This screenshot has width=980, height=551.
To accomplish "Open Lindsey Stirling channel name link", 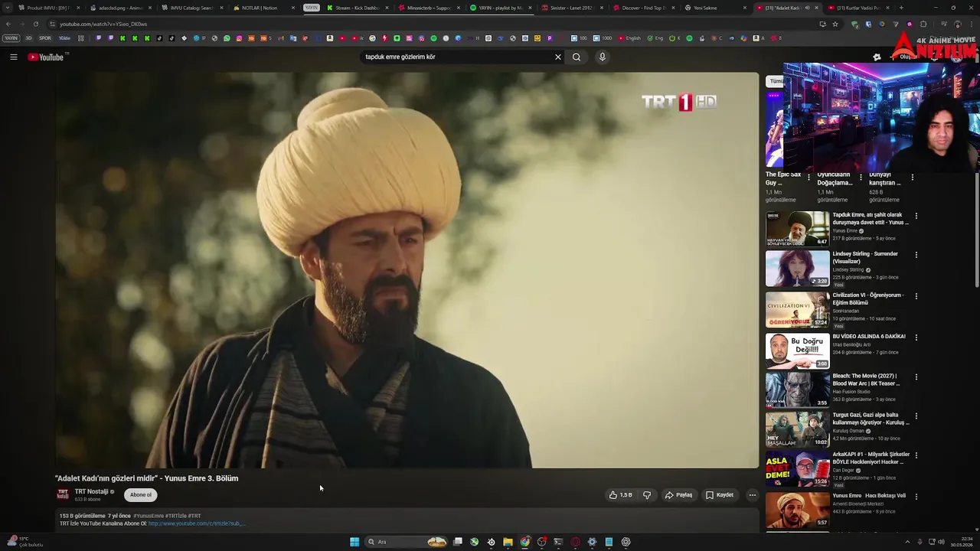I will (848, 269).
